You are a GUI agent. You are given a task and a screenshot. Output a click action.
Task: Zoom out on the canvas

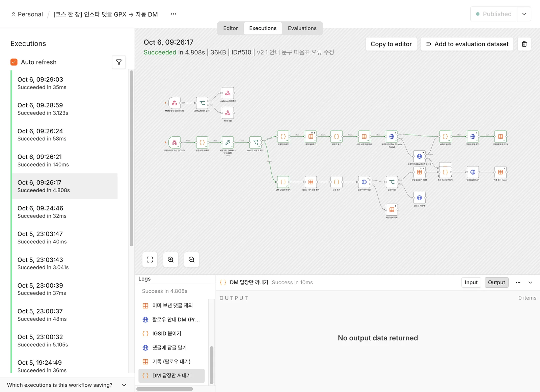click(x=192, y=260)
